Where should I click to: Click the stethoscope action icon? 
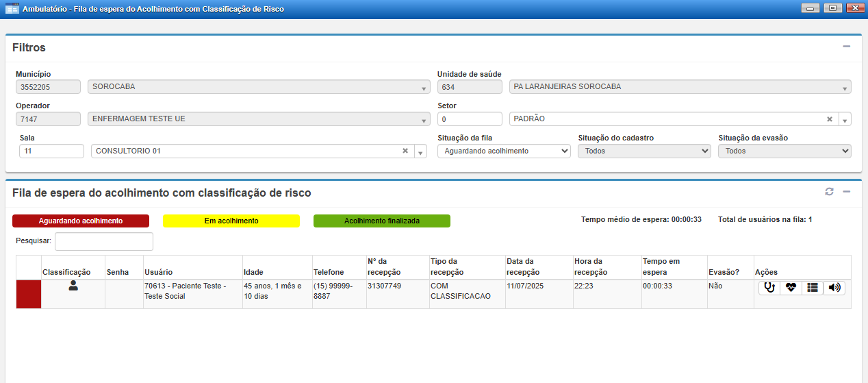point(769,288)
